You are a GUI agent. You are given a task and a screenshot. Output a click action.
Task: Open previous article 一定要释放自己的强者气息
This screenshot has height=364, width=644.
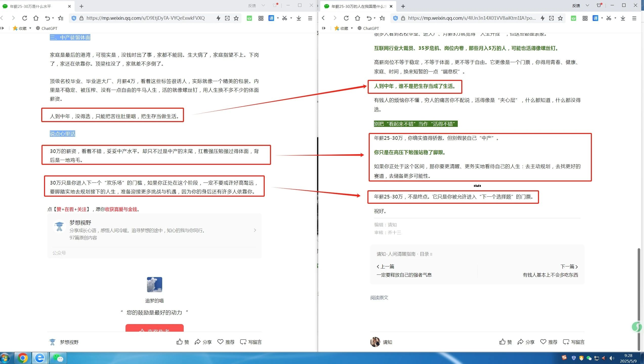pyautogui.click(x=404, y=275)
